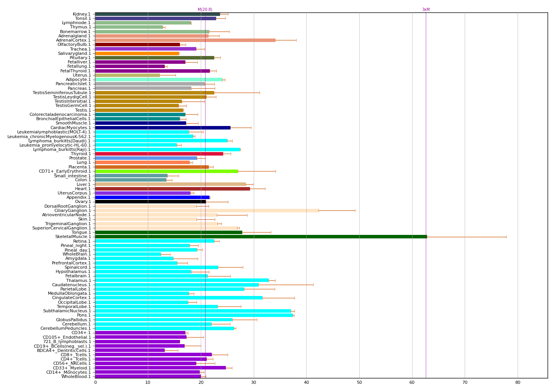The image size is (555, 392).
Task: Click the black Ovary.1 bar
Action: click(150, 201)
